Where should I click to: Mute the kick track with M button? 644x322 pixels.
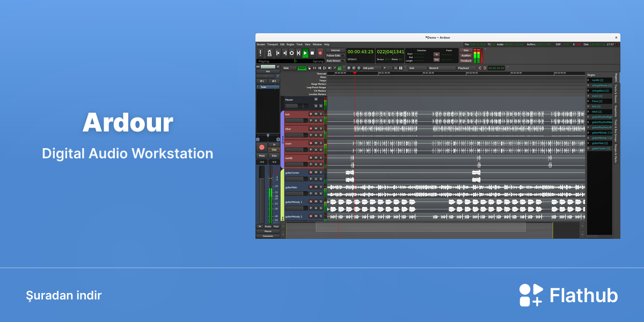click(x=316, y=114)
